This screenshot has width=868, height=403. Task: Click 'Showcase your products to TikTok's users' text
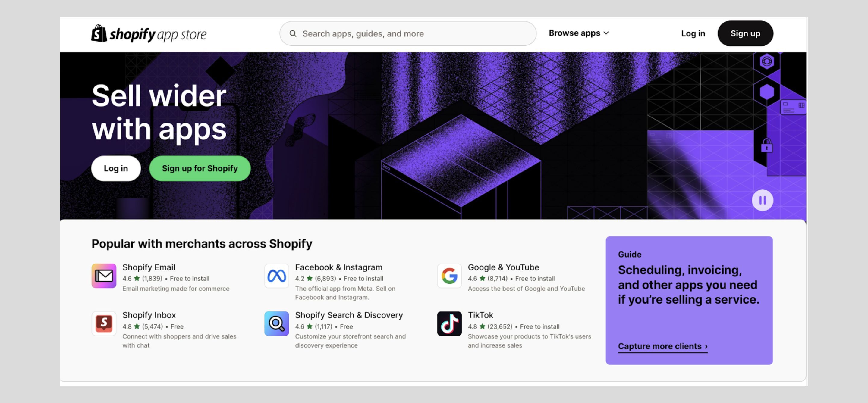tap(529, 341)
